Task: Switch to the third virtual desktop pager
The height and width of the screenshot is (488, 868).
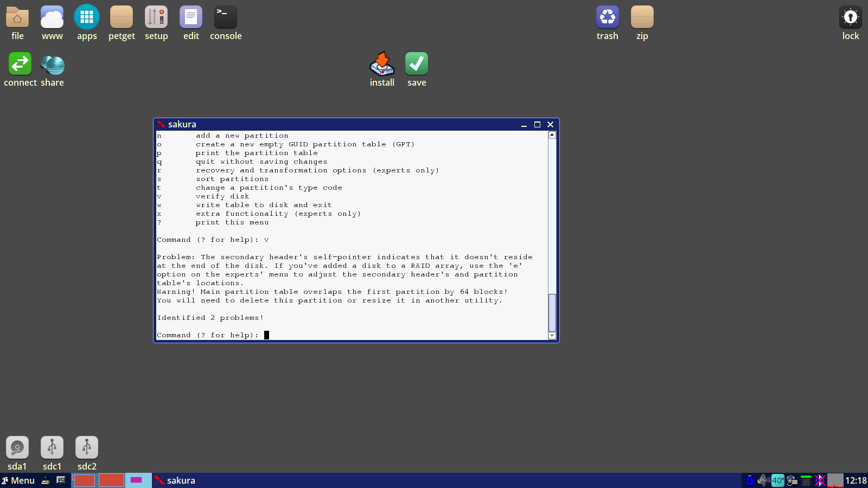Action: coord(138,480)
